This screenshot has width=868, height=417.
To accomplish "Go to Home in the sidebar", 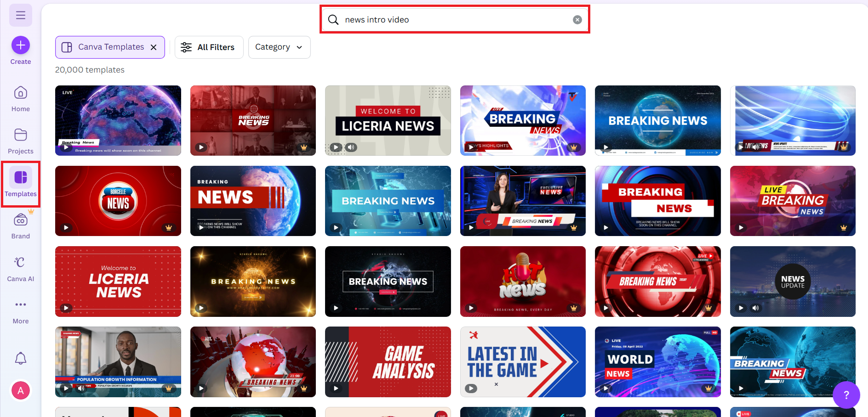I will [21, 99].
